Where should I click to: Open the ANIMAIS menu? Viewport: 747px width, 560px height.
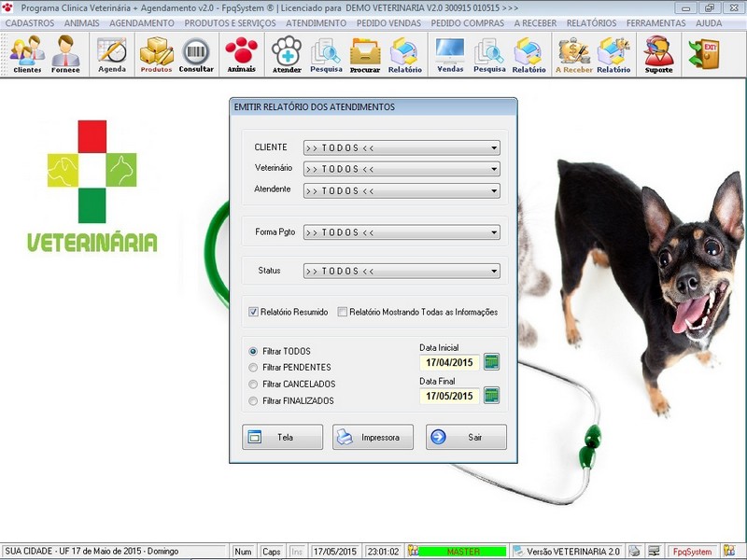tap(82, 22)
